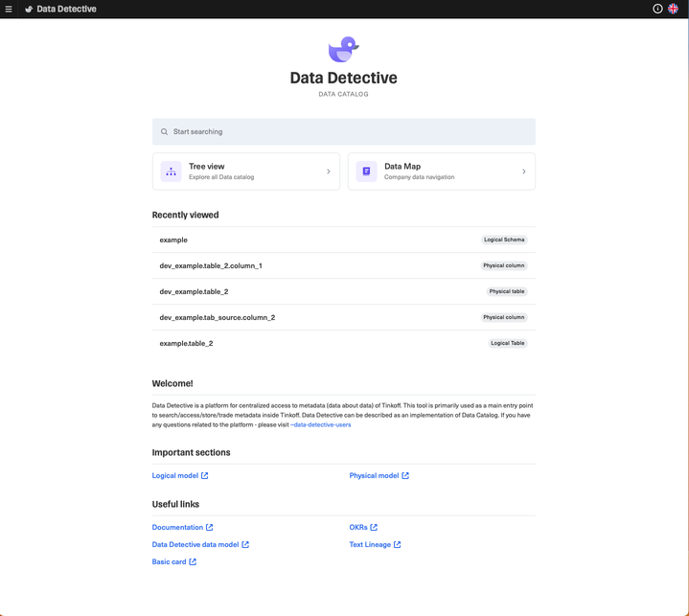Click the Important sections heading

[x=191, y=452]
